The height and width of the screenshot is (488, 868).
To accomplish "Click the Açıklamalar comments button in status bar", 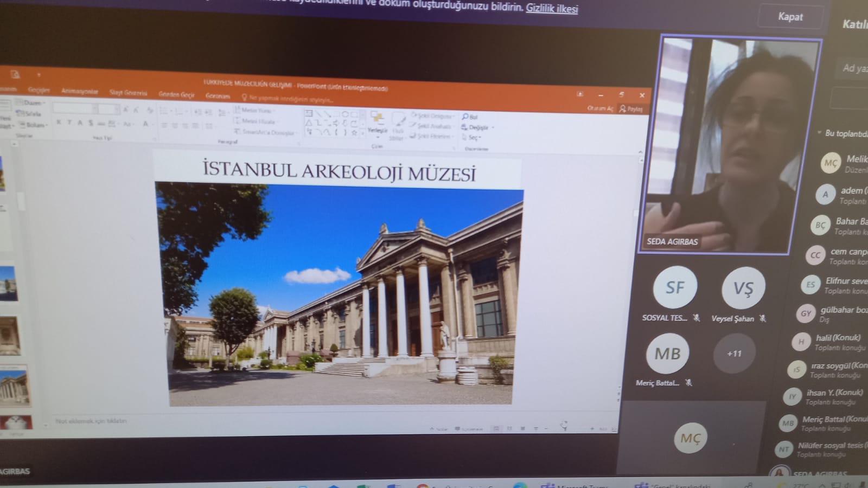I will pos(469,428).
